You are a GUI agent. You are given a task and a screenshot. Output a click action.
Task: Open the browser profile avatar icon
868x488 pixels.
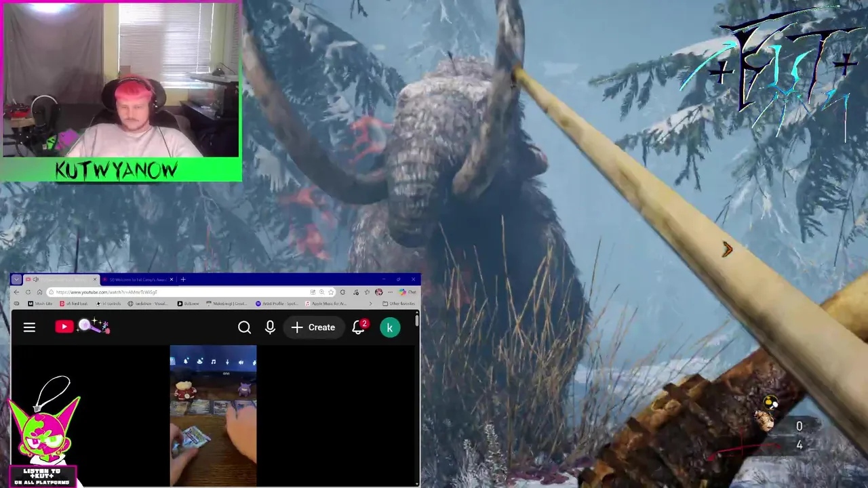tap(378, 292)
